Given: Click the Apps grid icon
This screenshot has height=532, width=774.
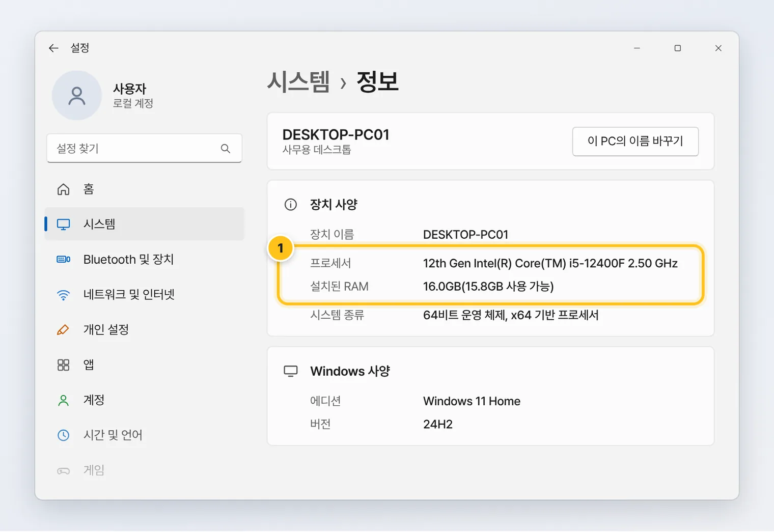Looking at the screenshot, I should click(63, 365).
